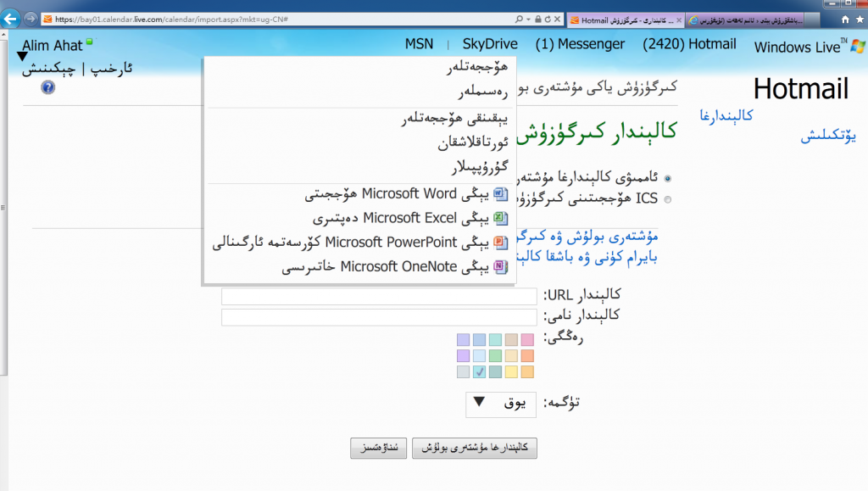
Task: Open the blue help question mark icon
Action: tap(47, 87)
